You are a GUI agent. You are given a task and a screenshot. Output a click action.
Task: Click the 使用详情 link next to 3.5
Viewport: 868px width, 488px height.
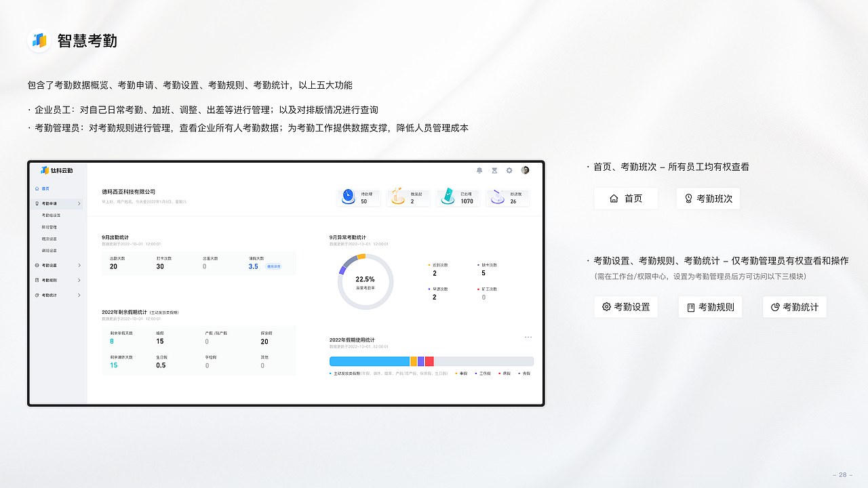point(273,266)
